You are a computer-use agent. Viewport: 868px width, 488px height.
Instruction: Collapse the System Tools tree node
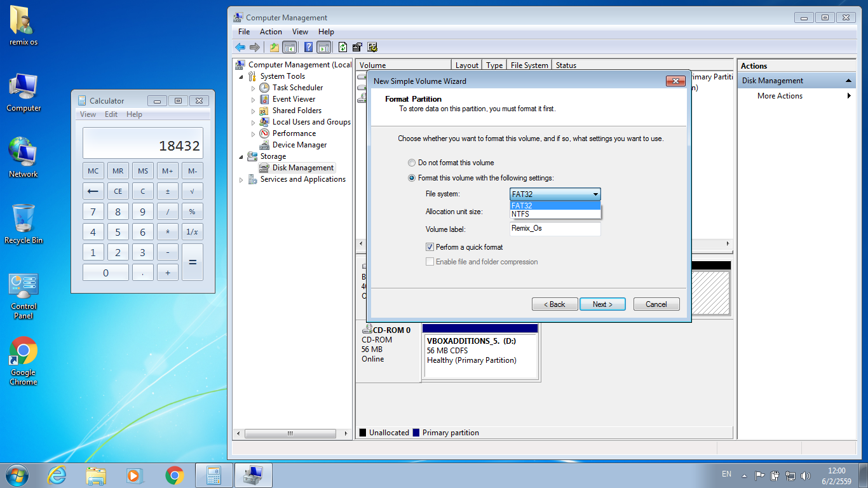point(241,77)
